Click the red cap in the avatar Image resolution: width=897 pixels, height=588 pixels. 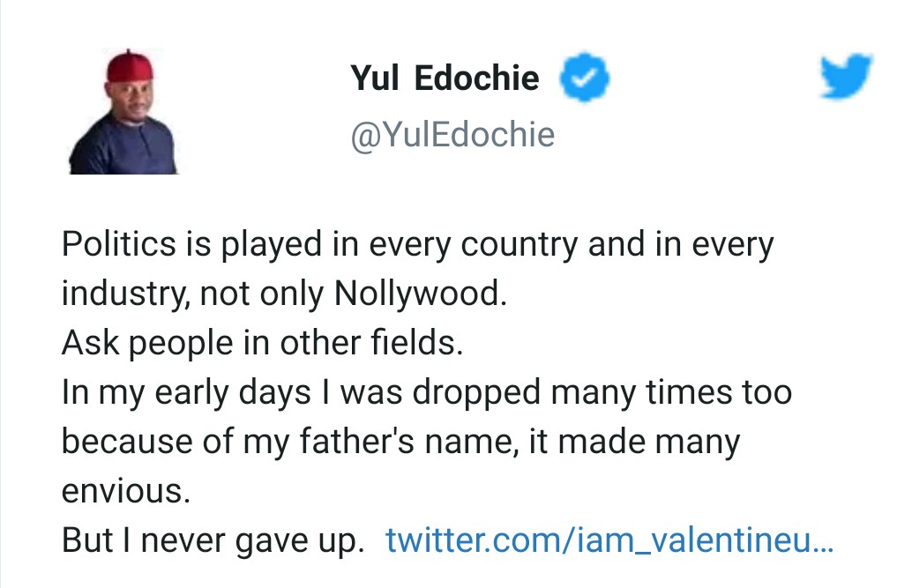[129, 67]
